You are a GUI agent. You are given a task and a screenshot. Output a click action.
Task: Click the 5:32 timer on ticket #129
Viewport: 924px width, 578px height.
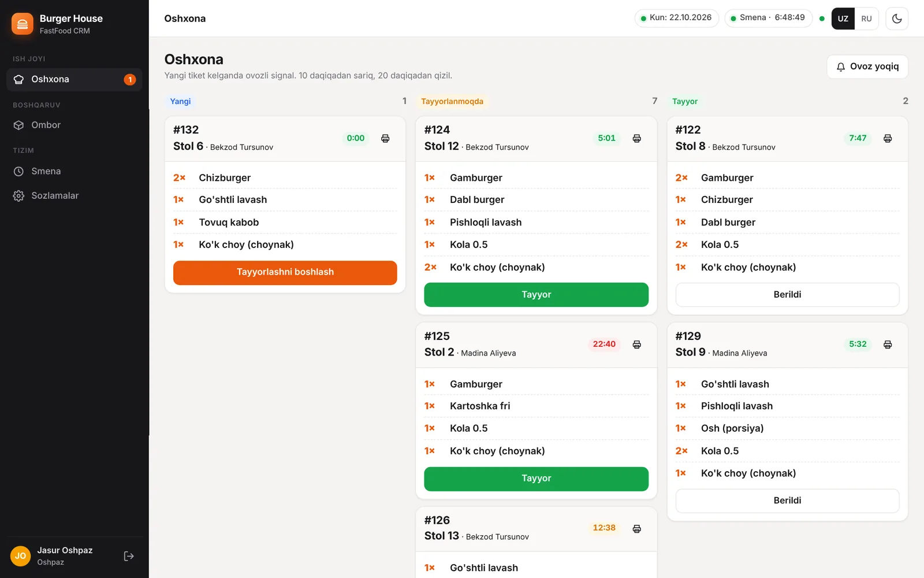[x=858, y=344]
